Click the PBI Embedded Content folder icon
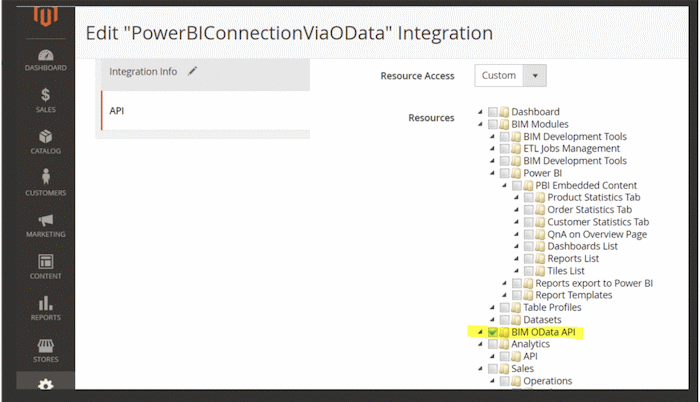Viewport: 700px width, 402px height. click(529, 185)
